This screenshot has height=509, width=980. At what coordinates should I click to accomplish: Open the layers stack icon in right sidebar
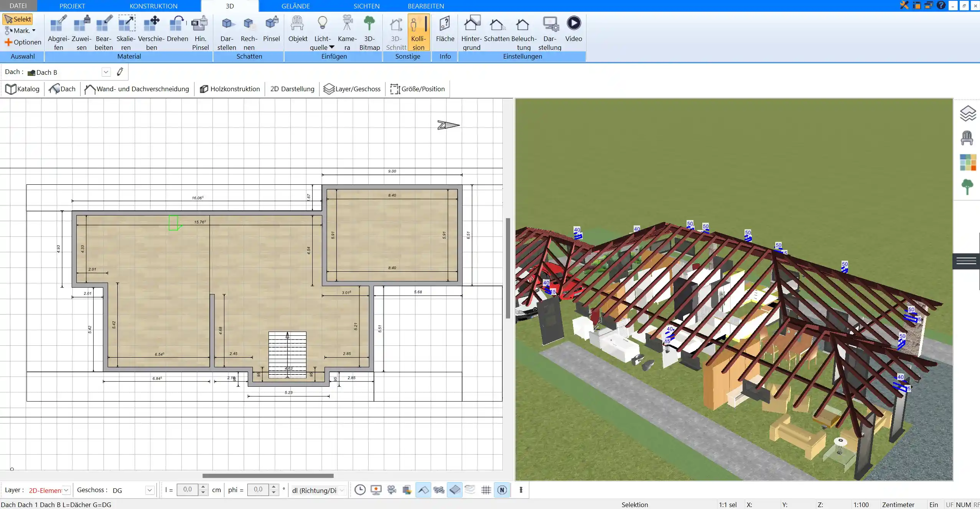[x=967, y=113]
